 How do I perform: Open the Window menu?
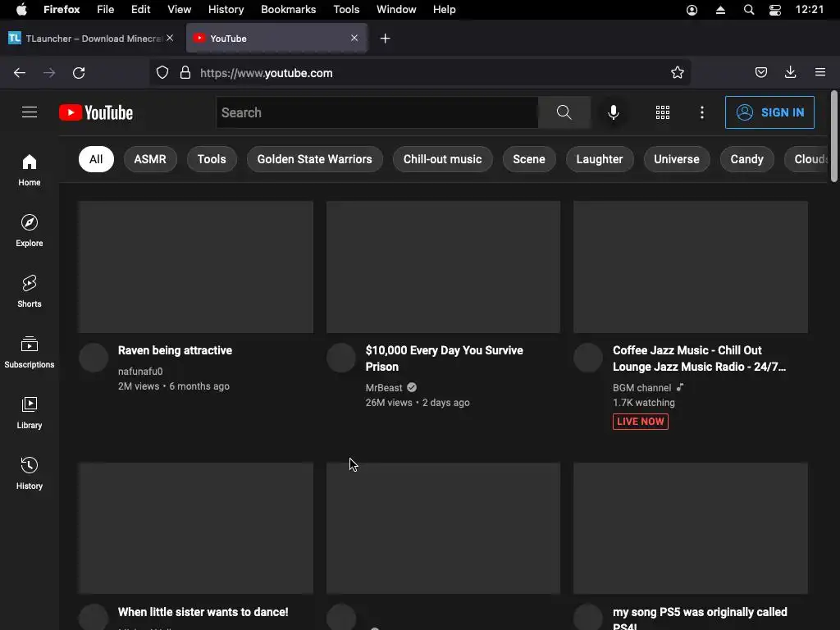396,10
